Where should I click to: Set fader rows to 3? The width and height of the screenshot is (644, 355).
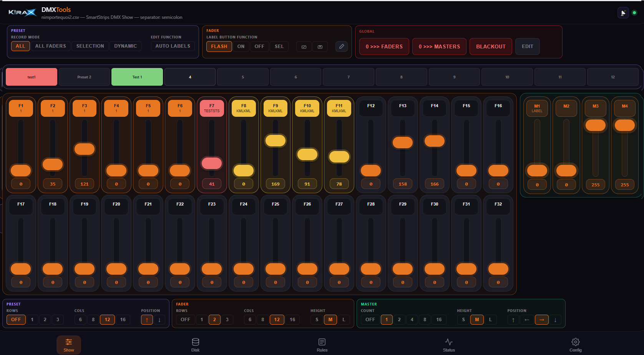(227, 320)
